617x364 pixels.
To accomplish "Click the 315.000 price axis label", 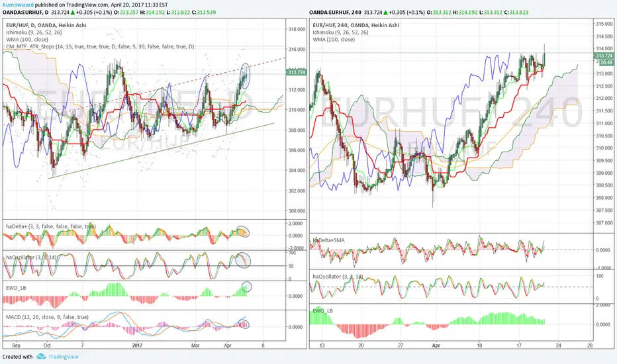I will coord(604,24).
